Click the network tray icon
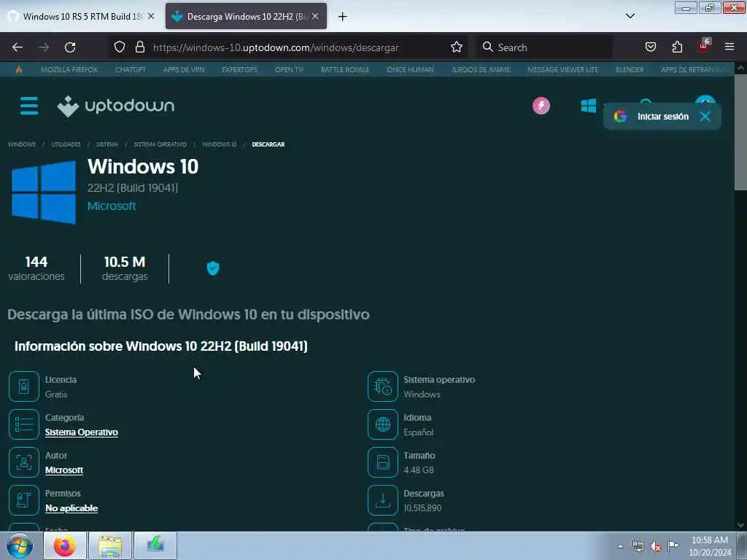The width and height of the screenshot is (747, 560). pos(638,547)
